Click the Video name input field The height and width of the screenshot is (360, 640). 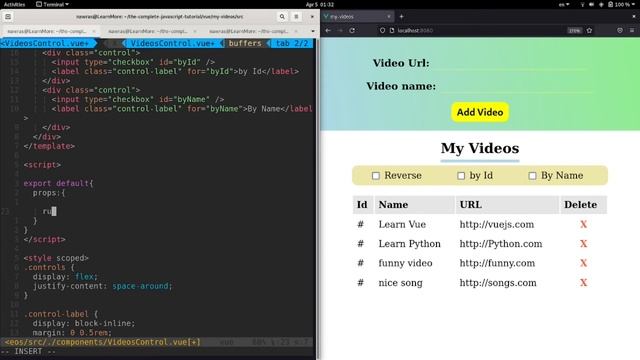point(516,87)
